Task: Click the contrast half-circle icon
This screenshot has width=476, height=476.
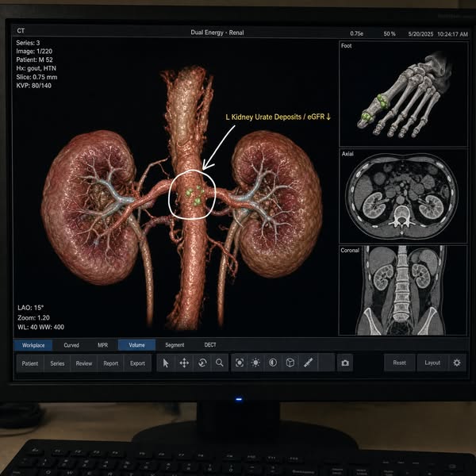Action: pyautogui.click(x=273, y=363)
